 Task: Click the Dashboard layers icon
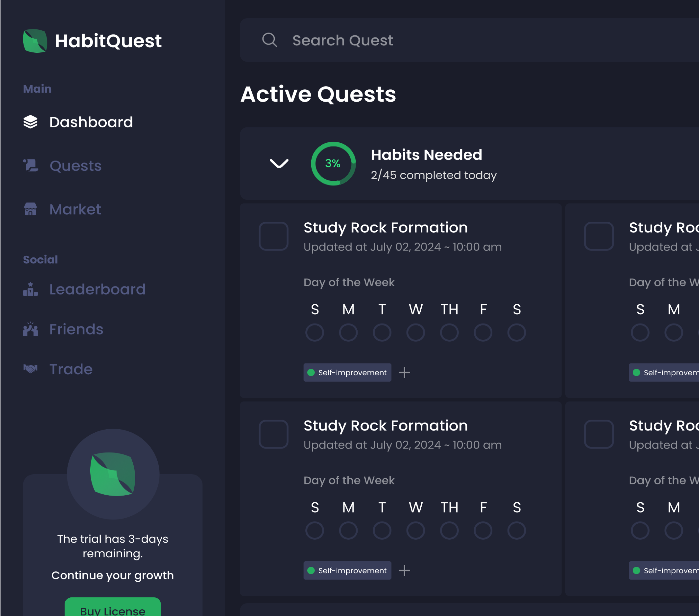coord(30,122)
